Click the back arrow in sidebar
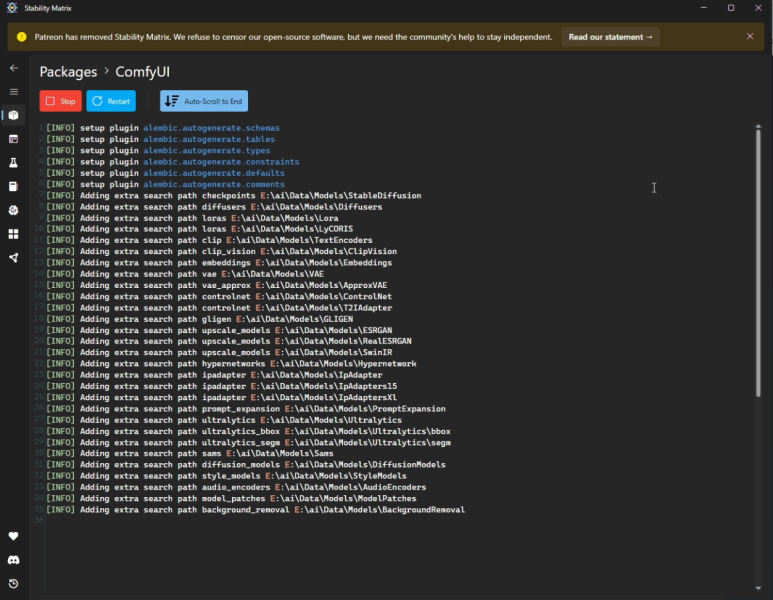 14,68
